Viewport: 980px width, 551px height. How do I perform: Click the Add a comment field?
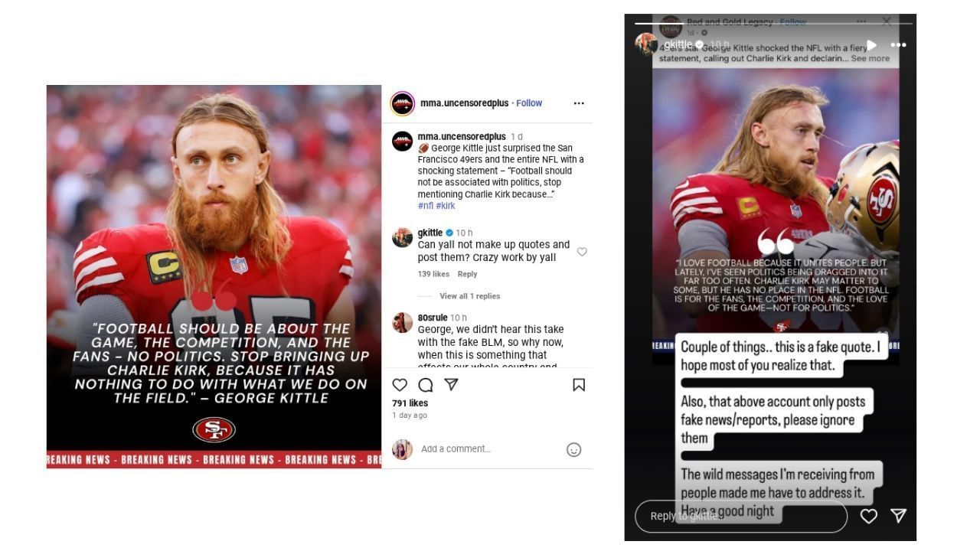point(490,449)
